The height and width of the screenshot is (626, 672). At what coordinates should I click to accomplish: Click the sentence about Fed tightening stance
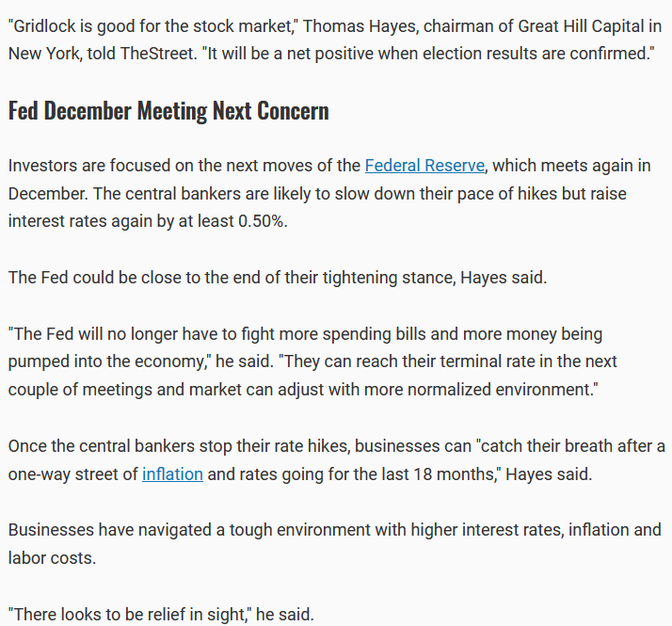278,278
